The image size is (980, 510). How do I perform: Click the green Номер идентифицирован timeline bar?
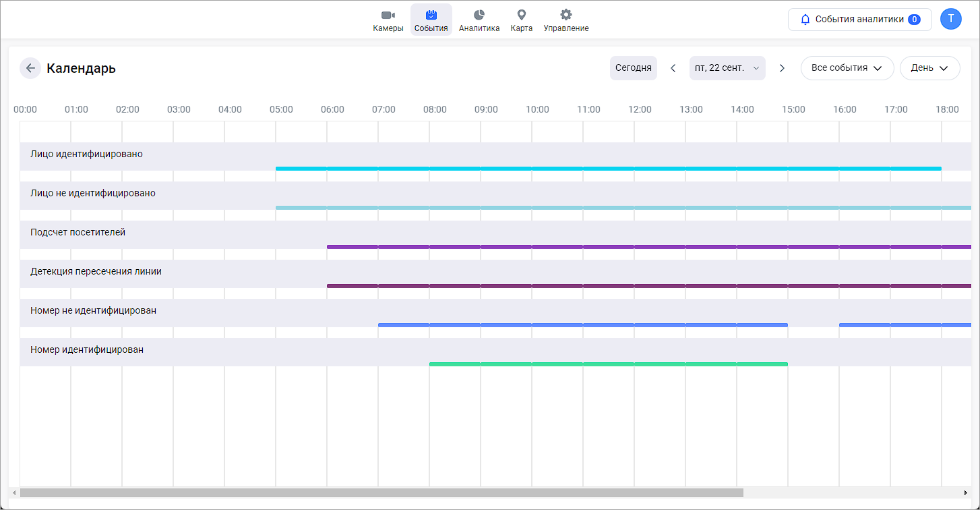608,364
